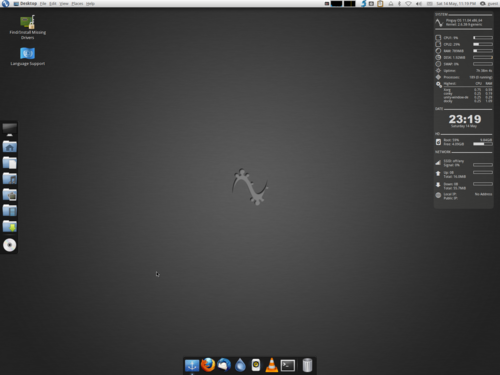Click the Desktop title in the top panel
500x375 pixels.
(28, 4)
